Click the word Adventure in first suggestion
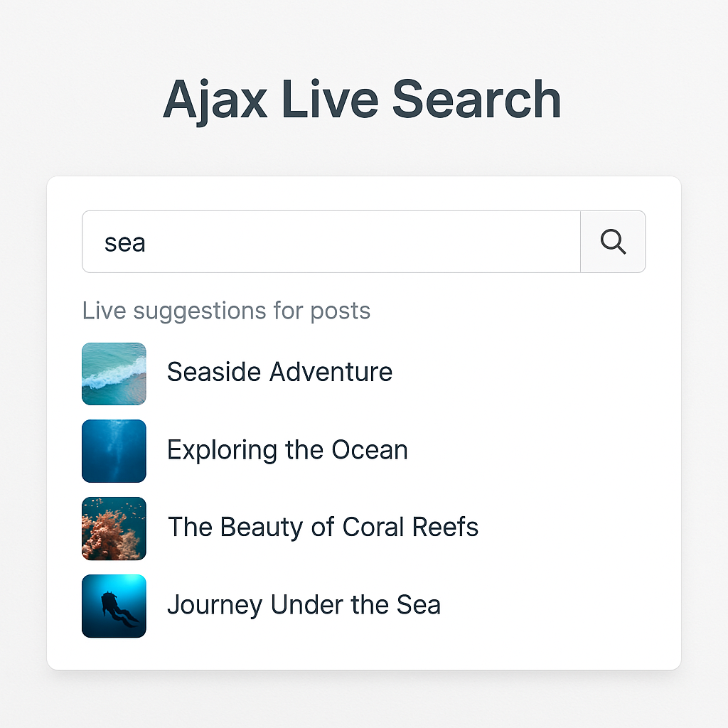Screen dimensions: 728x728 point(331,373)
